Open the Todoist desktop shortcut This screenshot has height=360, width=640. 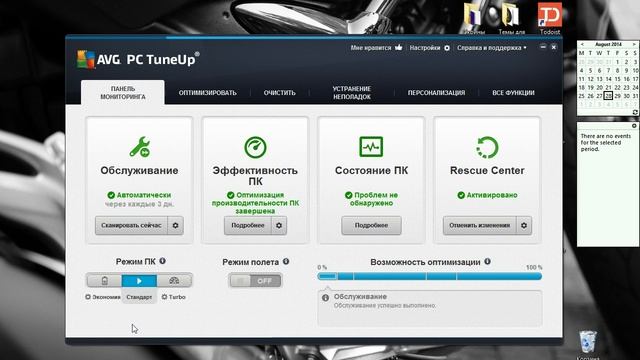pyautogui.click(x=550, y=18)
